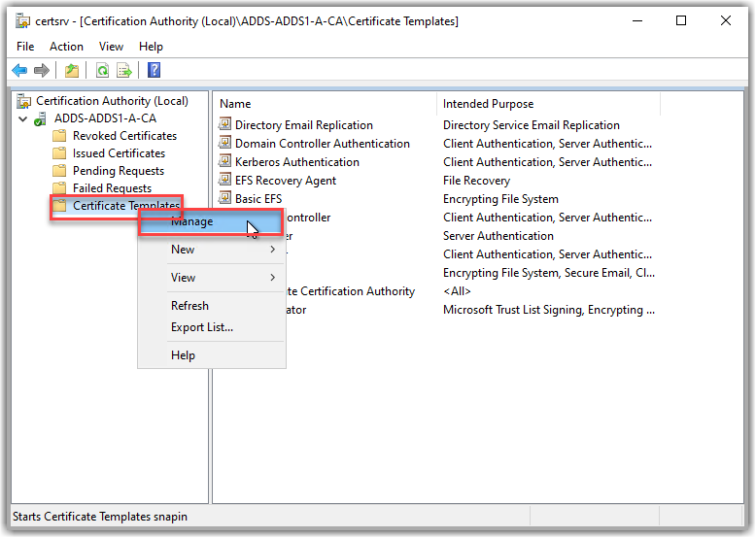Click the Domain Controller Authentication template icon

(224, 143)
